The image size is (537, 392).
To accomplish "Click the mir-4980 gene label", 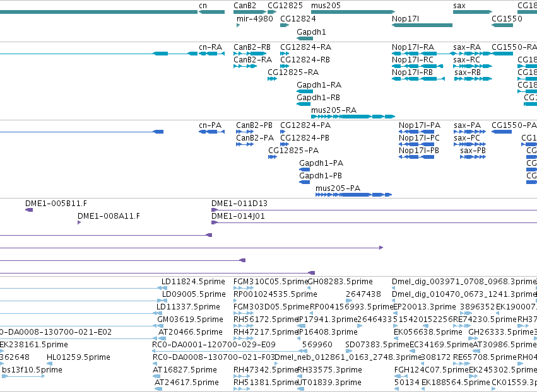I will click(x=254, y=18).
